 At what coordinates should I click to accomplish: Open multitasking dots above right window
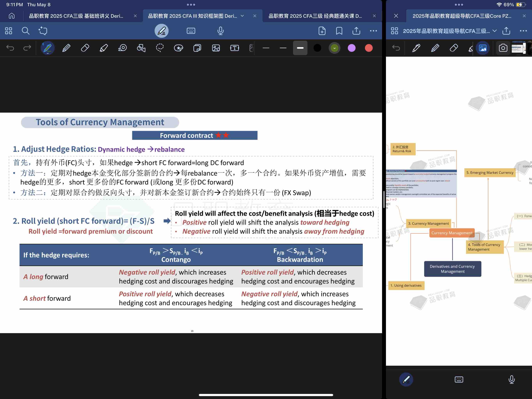pyautogui.click(x=459, y=4)
